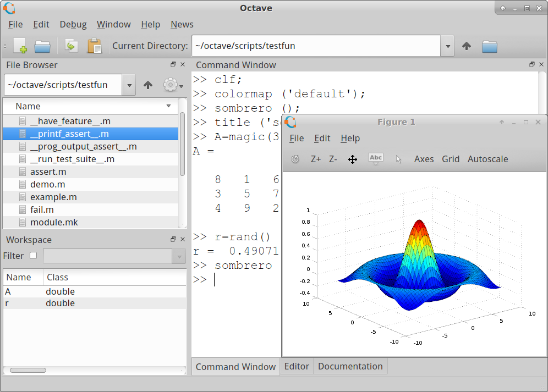
Task: Switch to the Editor tab
Action: tap(297, 366)
